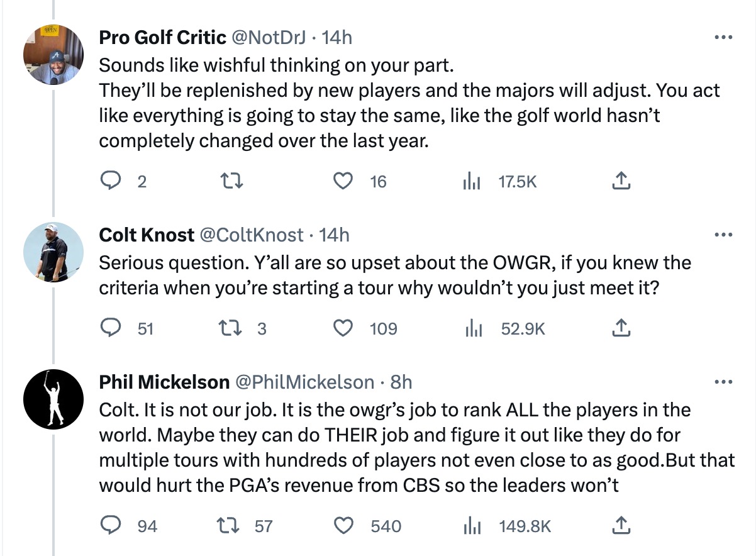
Task: Open more options on Colt Knost tweet
Action: (x=724, y=235)
